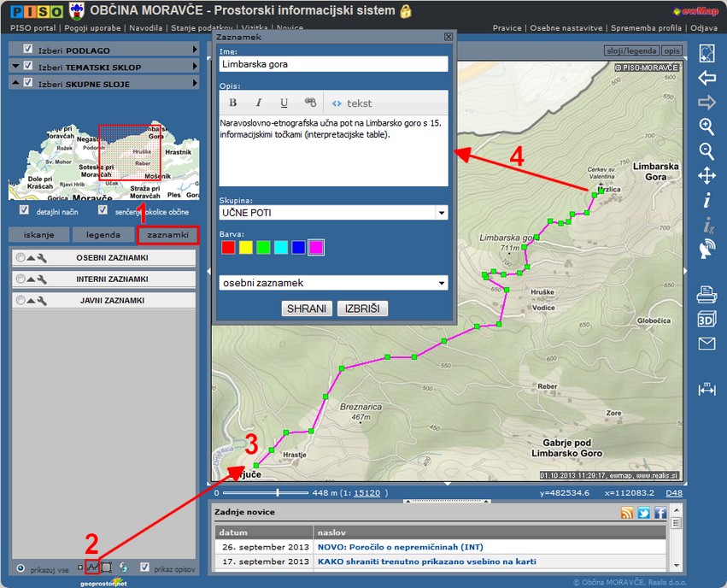Image resolution: width=727 pixels, height=588 pixels.
Task: Toggle the 'detajlni način' checkbox
Action: [23, 210]
